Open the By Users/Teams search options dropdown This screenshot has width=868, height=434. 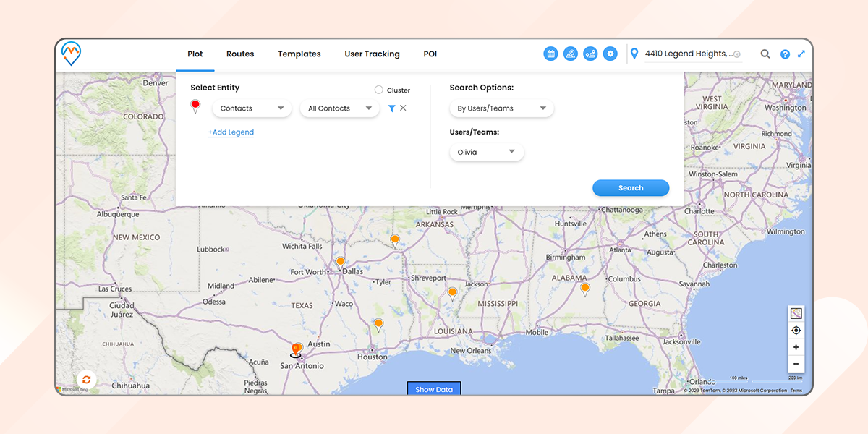pos(501,109)
